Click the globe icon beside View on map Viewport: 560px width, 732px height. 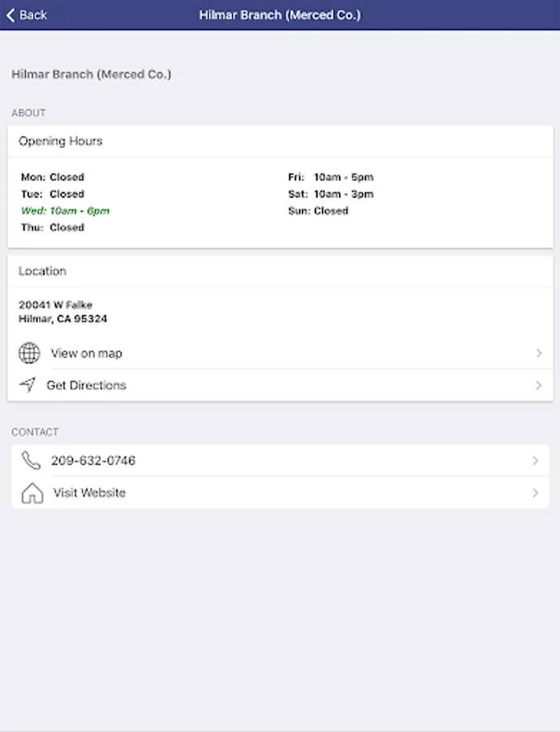click(29, 353)
